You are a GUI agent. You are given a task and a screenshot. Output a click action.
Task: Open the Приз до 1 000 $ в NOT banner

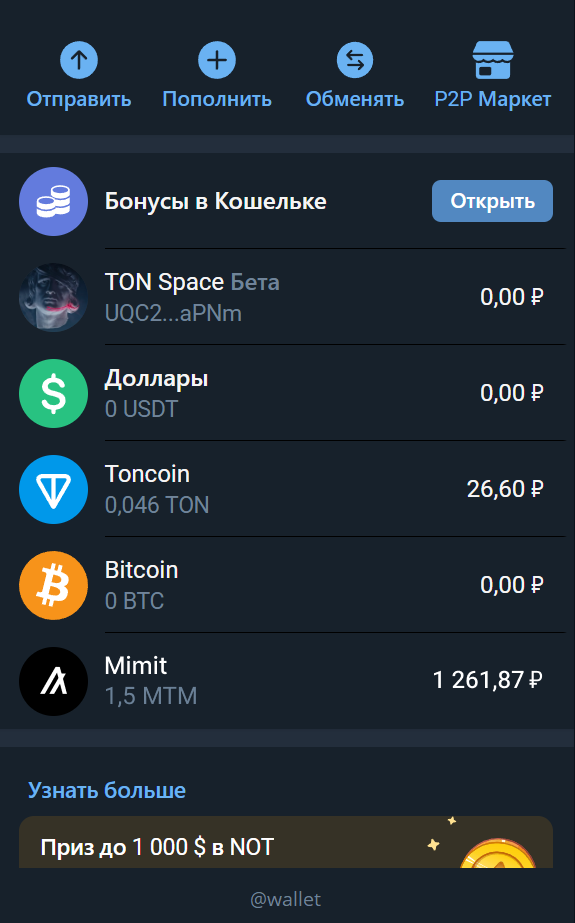click(x=286, y=842)
